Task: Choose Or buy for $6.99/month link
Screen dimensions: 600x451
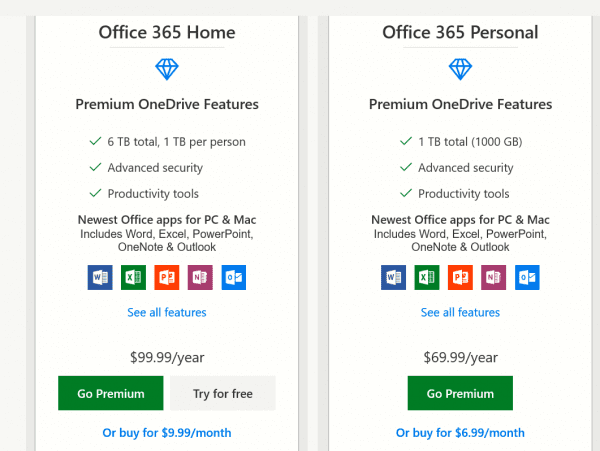Action: pyautogui.click(x=460, y=433)
